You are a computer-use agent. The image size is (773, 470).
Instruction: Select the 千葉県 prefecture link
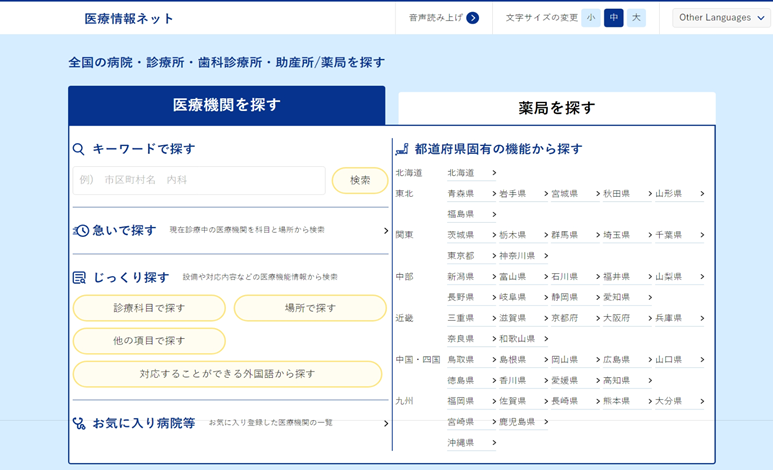tap(679, 235)
